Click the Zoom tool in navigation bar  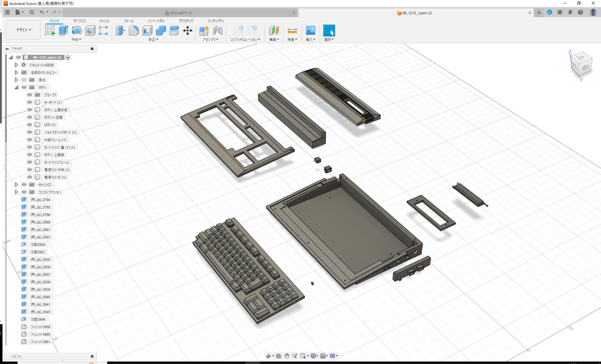tap(295, 356)
